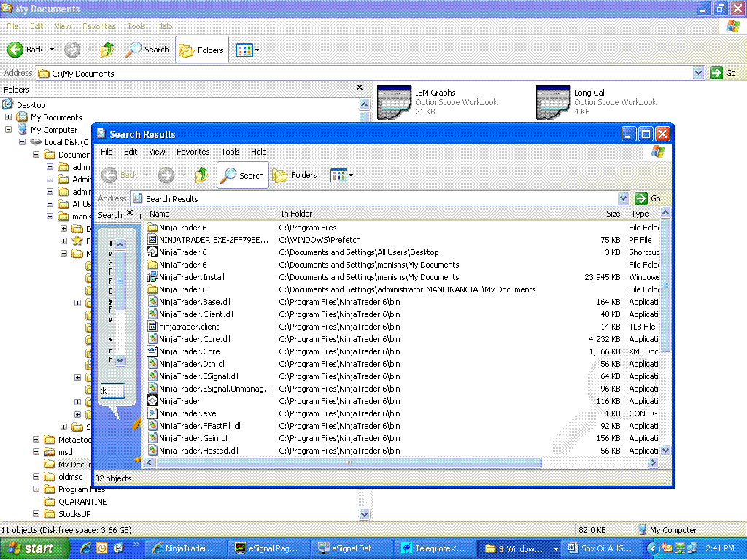Select NinjaTrader.Core.dll file
The image size is (747, 560).
(189, 339)
